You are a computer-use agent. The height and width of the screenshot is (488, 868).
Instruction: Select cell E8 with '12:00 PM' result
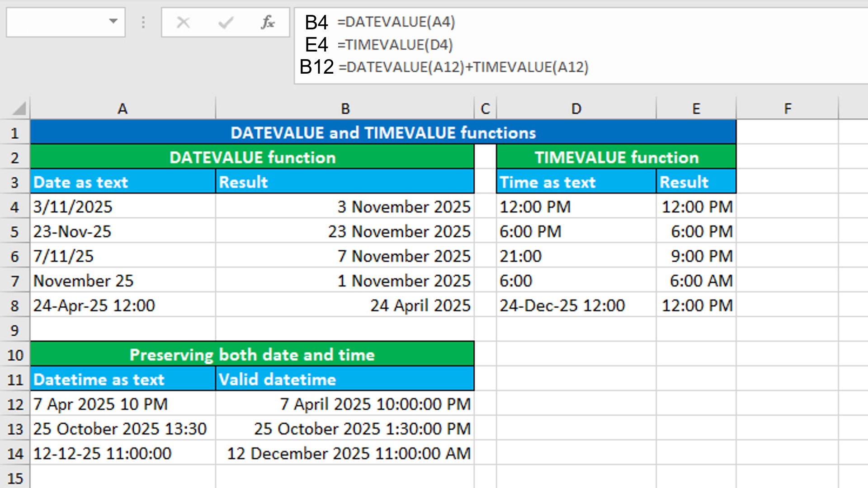tap(696, 305)
